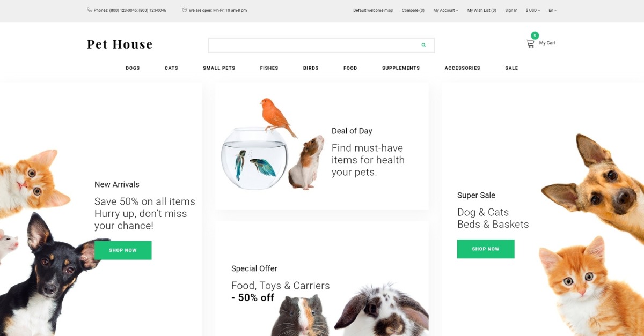Open the USD currency selector
The height and width of the screenshot is (336, 644).
point(533,10)
